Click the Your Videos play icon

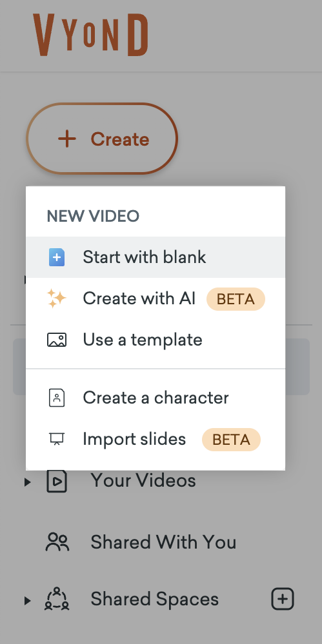click(x=57, y=481)
